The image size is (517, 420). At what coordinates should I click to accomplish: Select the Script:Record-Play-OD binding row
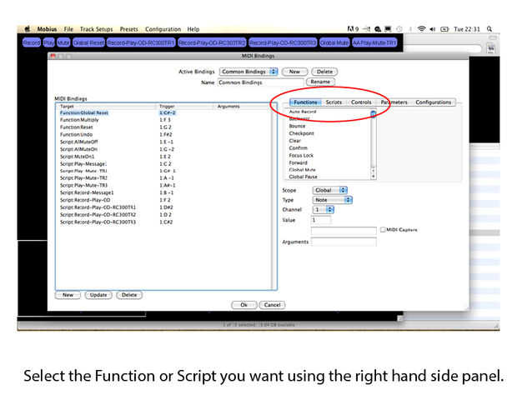point(165,200)
